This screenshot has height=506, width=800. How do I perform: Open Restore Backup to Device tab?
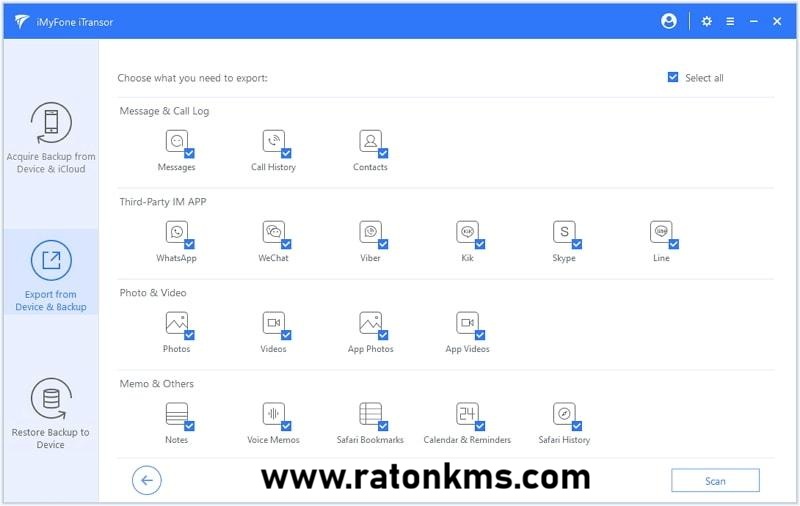pyautogui.click(x=51, y=413)
